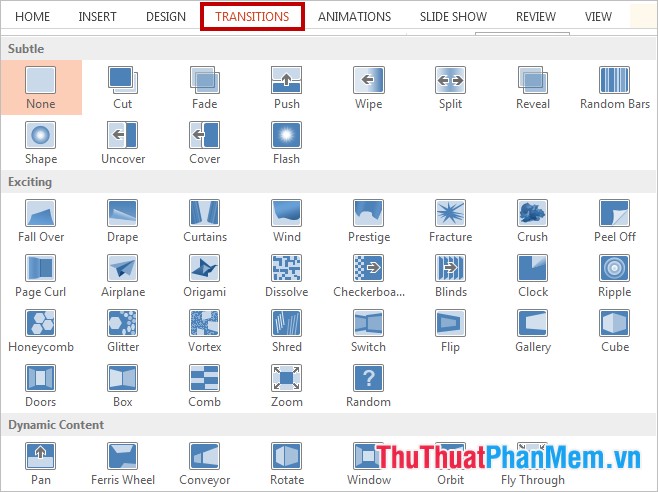Choose the Cover transition
Screen dimensions: 658x492
pyautogui.click(x=204, y=143)
